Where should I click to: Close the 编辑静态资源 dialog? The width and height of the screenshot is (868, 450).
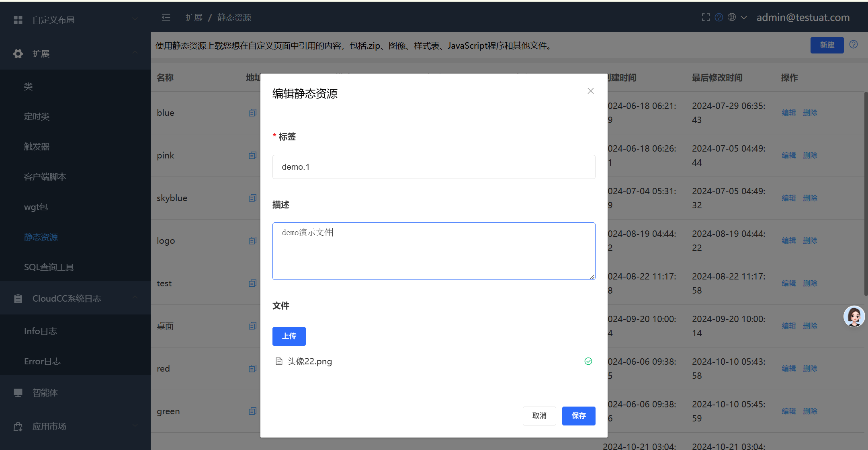[x=590, y=91]
